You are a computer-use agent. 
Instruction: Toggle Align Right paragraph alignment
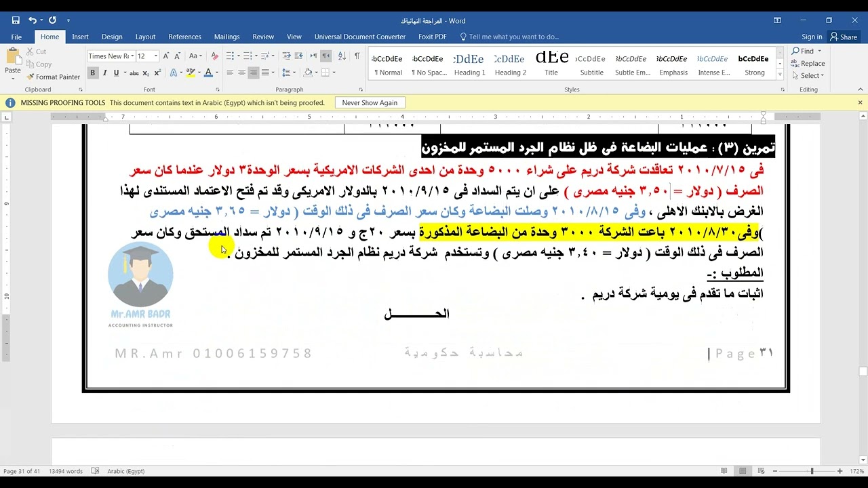(x=254, y=73)
